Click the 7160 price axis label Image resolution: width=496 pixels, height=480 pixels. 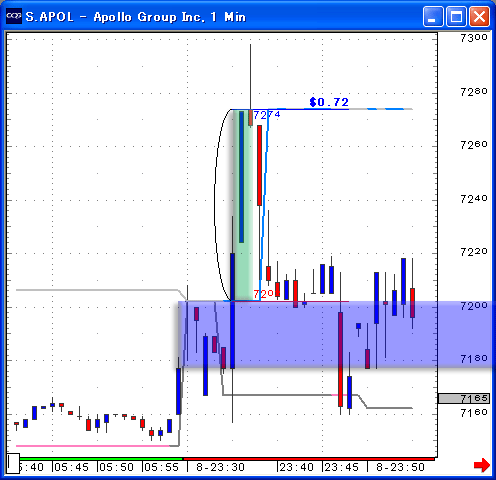[x=474, y=413]
